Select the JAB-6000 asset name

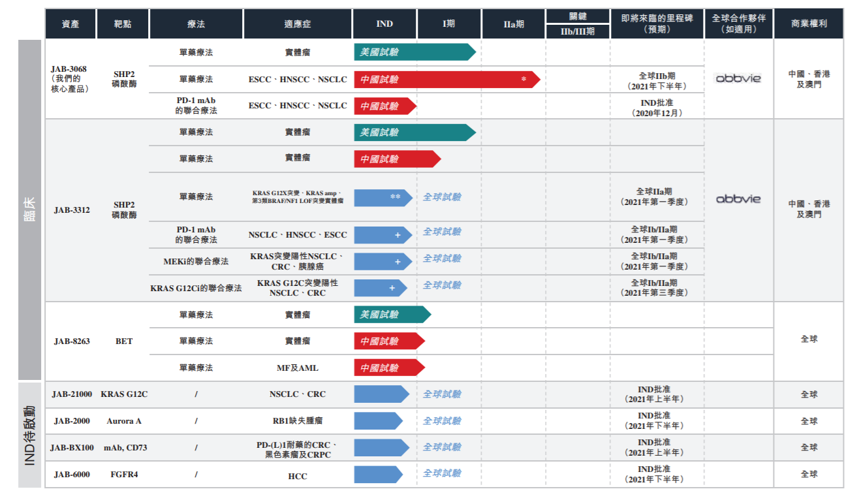[72, 475]
